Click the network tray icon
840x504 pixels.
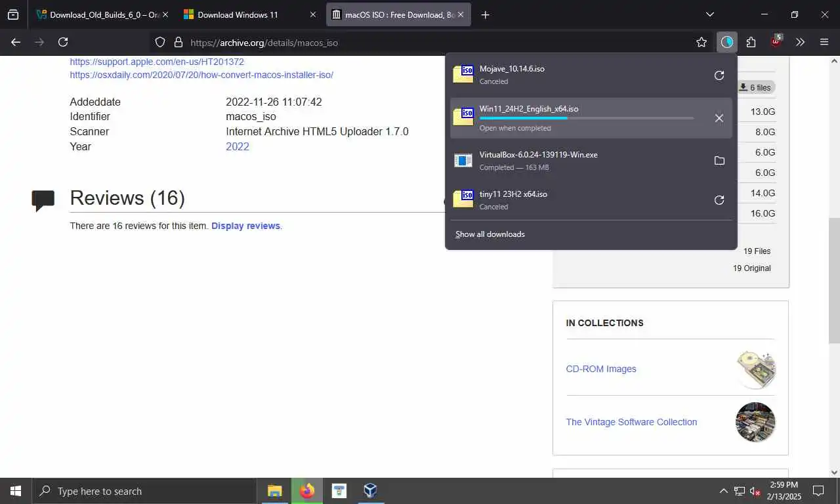point(740,491)
